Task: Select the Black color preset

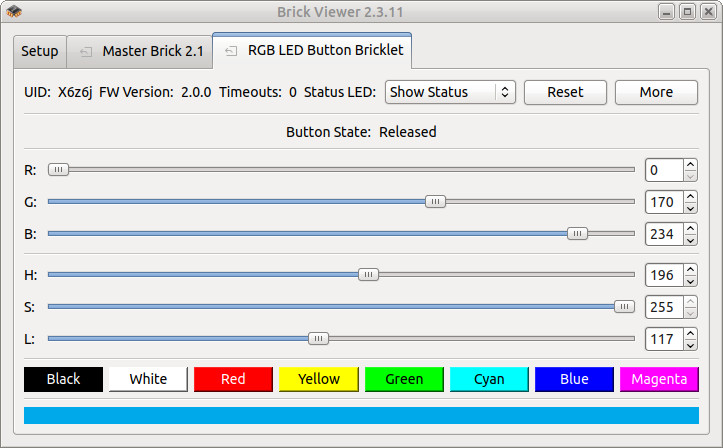Action: click(x=63, y=379)
